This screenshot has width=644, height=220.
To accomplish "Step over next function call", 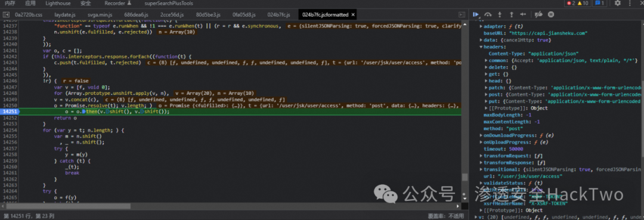I will point(488,14).
